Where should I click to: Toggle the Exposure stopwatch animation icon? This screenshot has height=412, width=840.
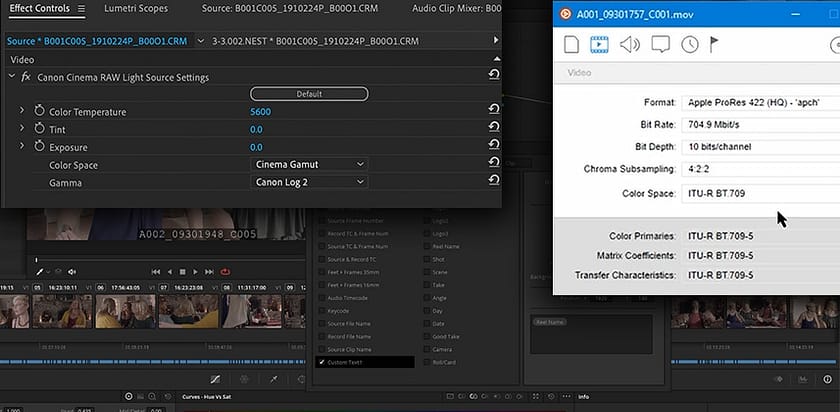[x=39, y=147]
